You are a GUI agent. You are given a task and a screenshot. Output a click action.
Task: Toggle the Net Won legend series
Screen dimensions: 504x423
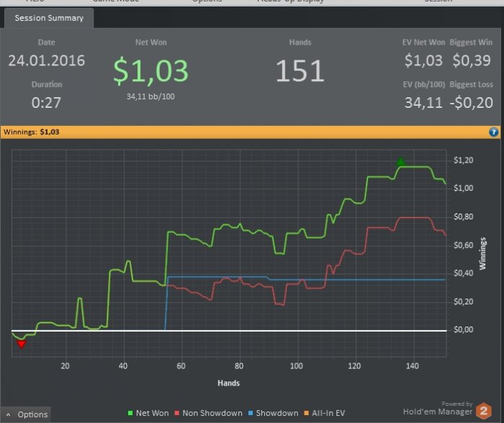(148, 413)
